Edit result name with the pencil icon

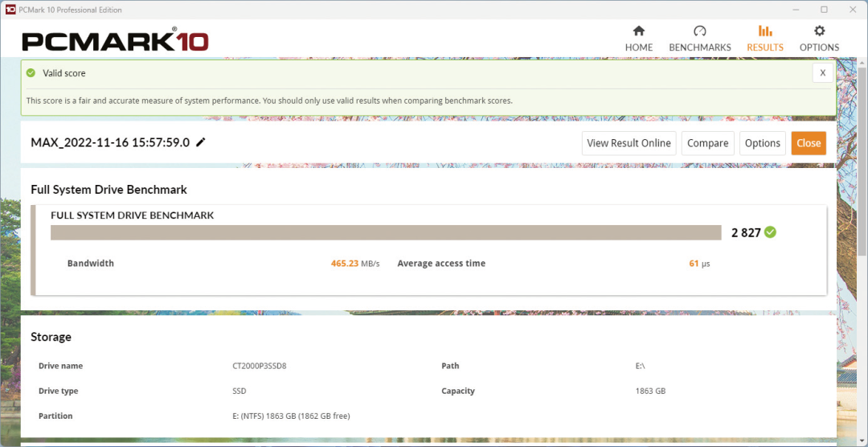(x=201, y=142)
